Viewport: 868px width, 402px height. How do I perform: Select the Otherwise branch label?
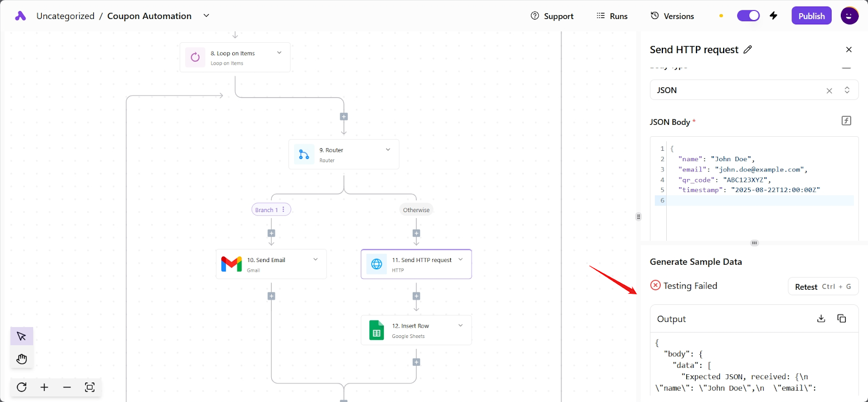(416, 210)
